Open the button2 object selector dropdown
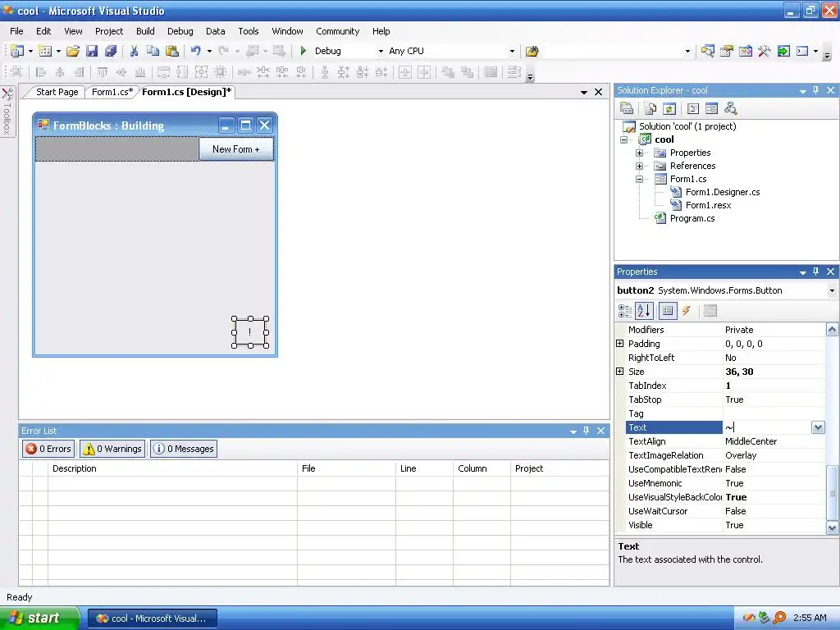This screenshot has height=630, width=840. tap(832, 290)
